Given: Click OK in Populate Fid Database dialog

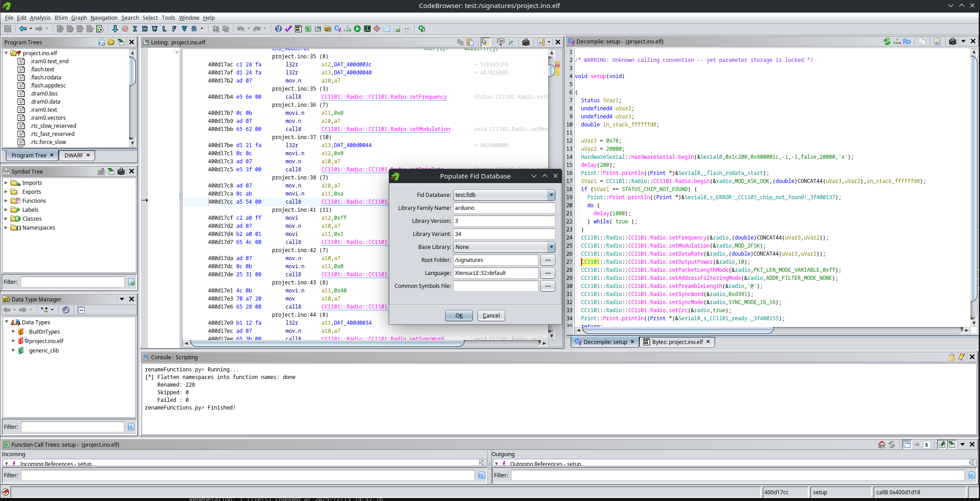Looking at the screenshot, I should click(x=459, y=315).
